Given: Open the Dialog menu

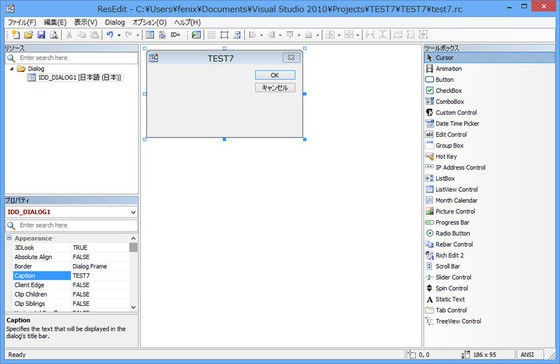Looking at the screenshot, I should click(115, 23).
